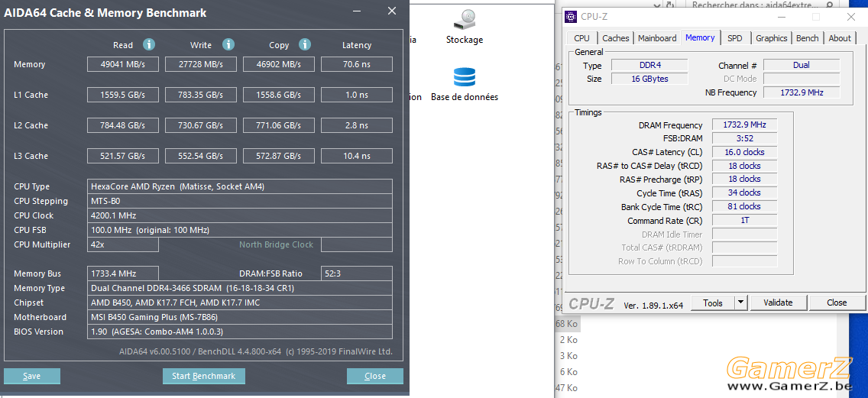Click the CPU-Z title bar app icon
This screenshot has height=398, width=868.
pos(570,17)
